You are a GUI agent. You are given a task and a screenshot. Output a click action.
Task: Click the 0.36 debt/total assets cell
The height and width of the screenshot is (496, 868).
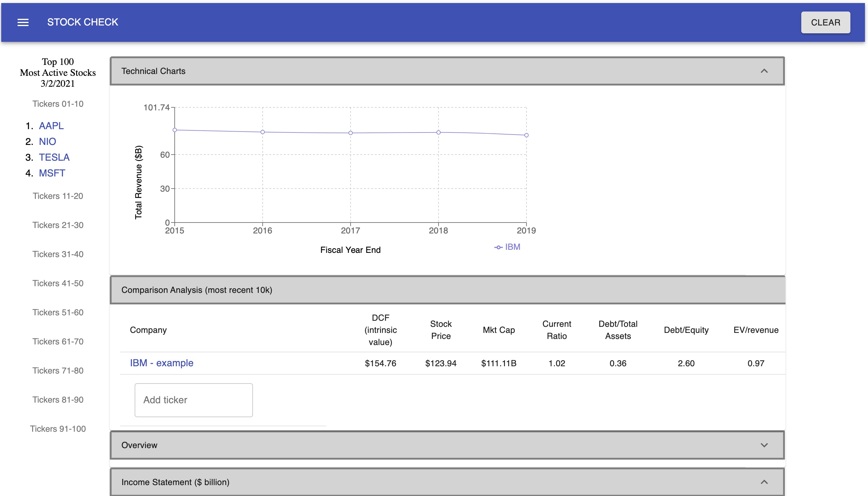pyautogui.click(x=618, y=363)
